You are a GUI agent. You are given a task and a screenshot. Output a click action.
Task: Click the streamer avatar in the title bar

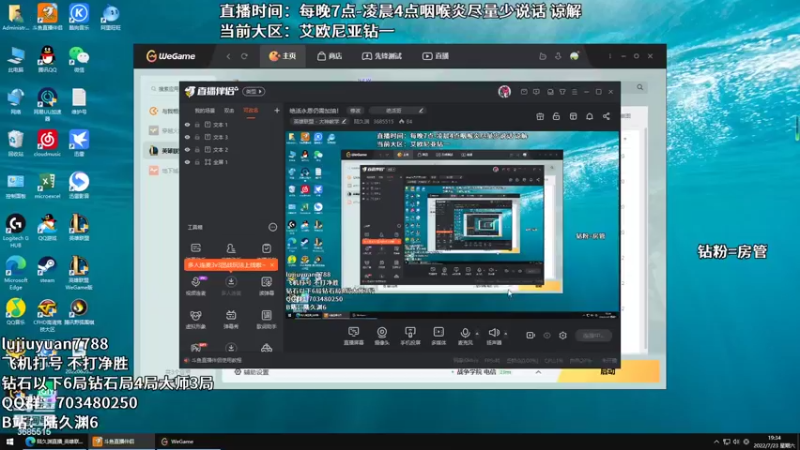(505, 91)
